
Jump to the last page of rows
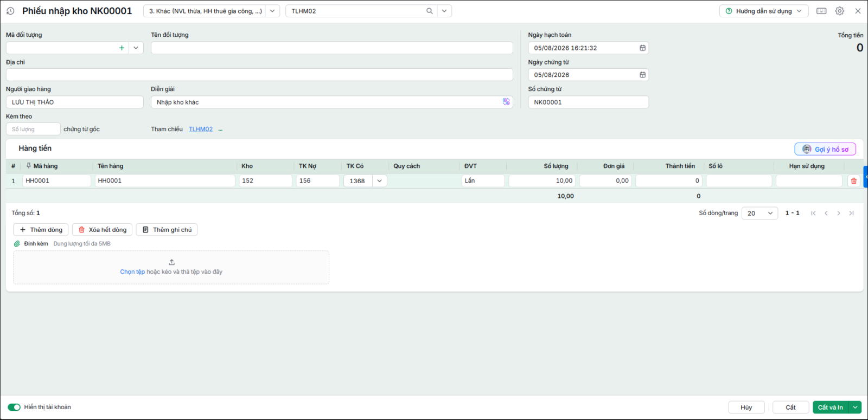point(852,213)
